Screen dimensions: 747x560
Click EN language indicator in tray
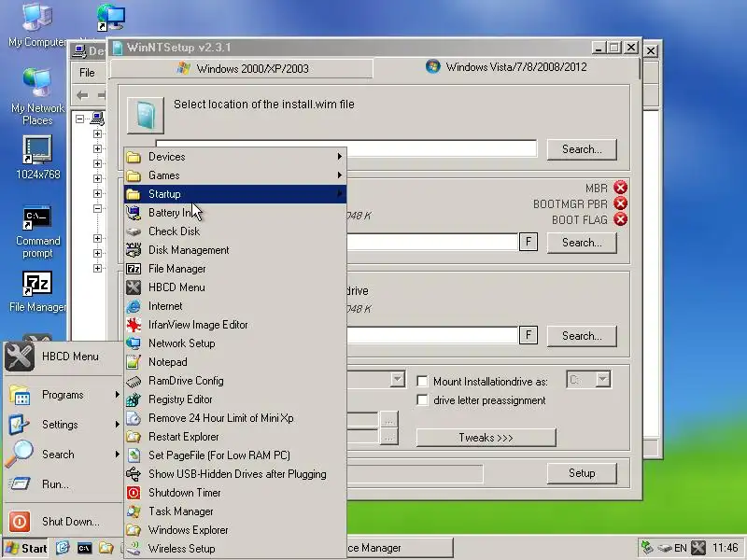click(x=681, y=548)
